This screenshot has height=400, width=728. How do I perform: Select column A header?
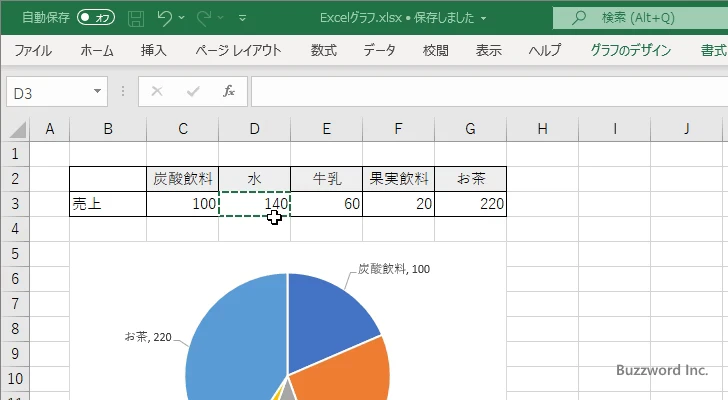[x=50, y=129]
